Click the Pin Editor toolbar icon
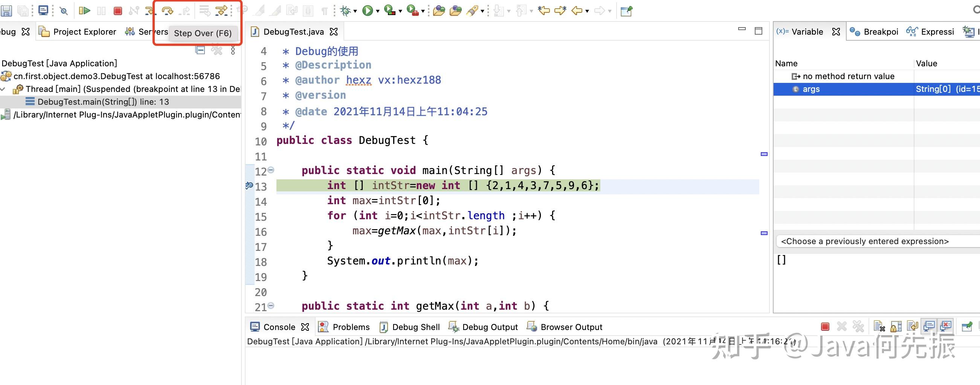This screenshot has width=980, height=385. click(626, 11)
